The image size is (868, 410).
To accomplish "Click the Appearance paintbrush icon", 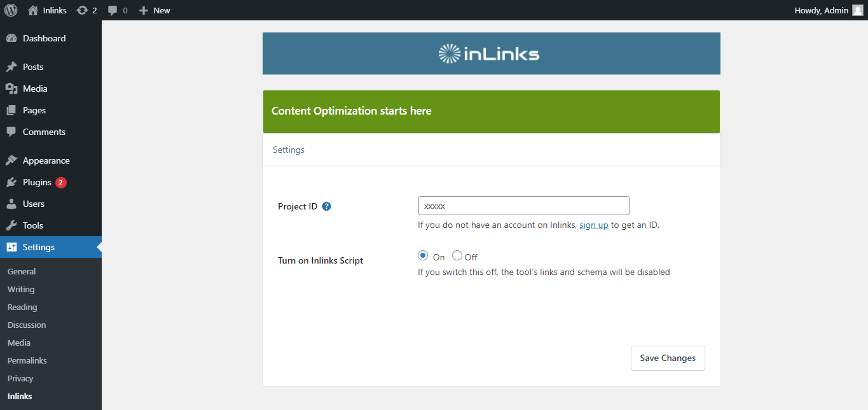I will pyautogui.click(x=11, y=160).
